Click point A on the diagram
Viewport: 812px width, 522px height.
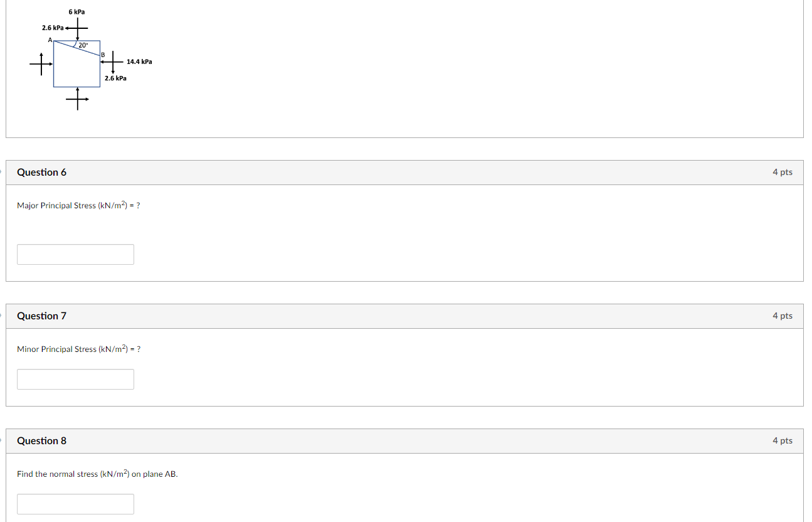point(50,40)
